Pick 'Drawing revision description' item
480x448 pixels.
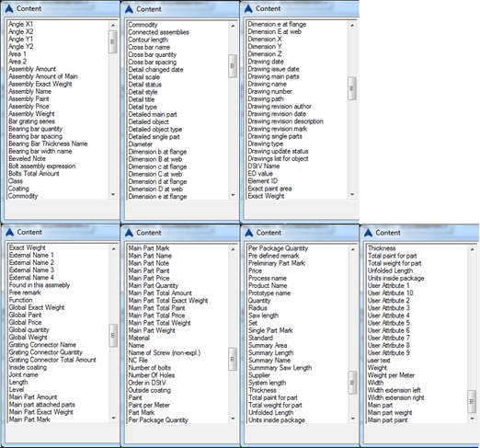(x=286, y=121)
